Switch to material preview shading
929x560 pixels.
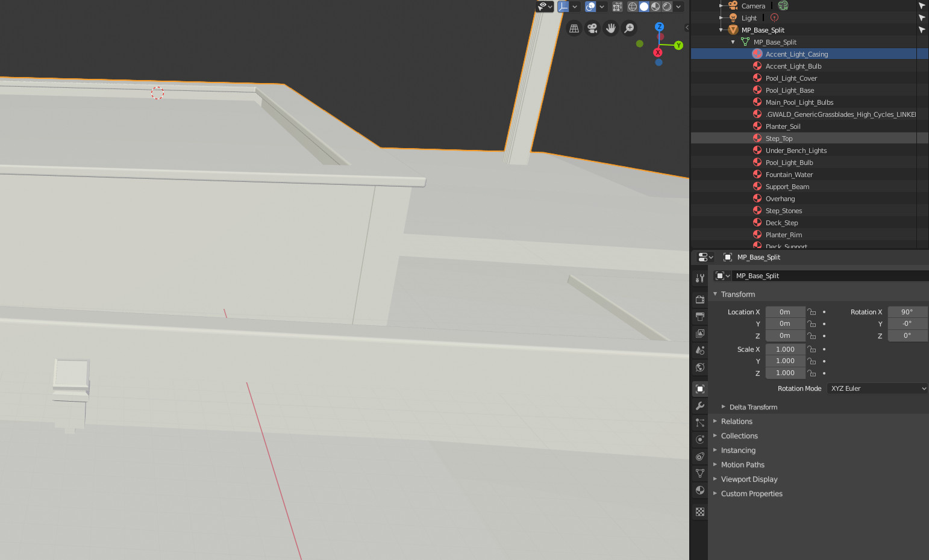click(655, 7)
